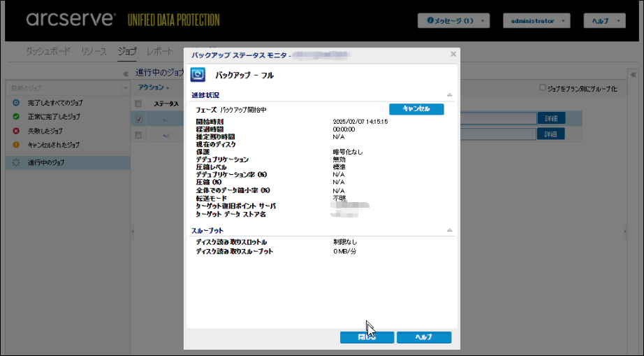Viewport: 644px width, 356px height.
Task: Click the 制限なし throttle value
Action: [345, 242]
